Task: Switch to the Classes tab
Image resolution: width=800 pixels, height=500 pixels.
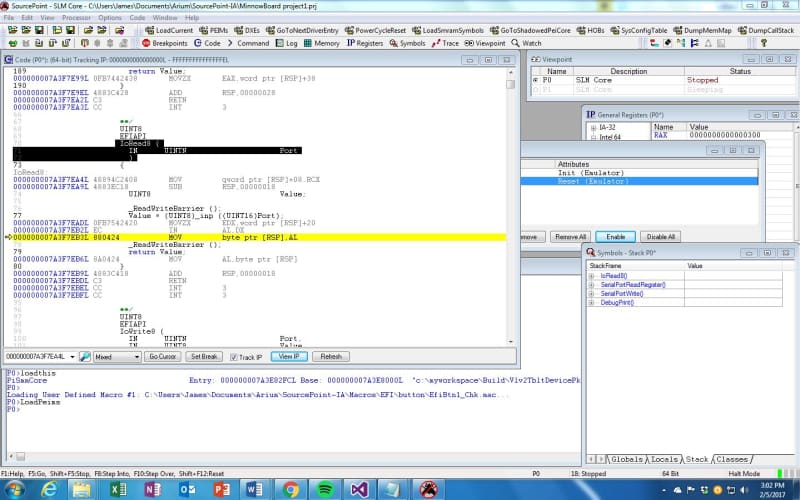Action: [732, 459]
